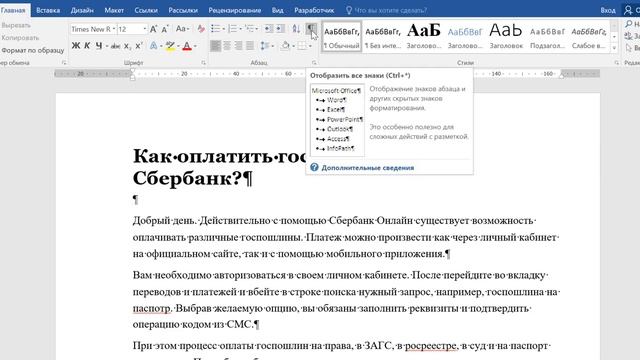
Task: Sort text with the A-Z sort icon
Action: [296, 29]
